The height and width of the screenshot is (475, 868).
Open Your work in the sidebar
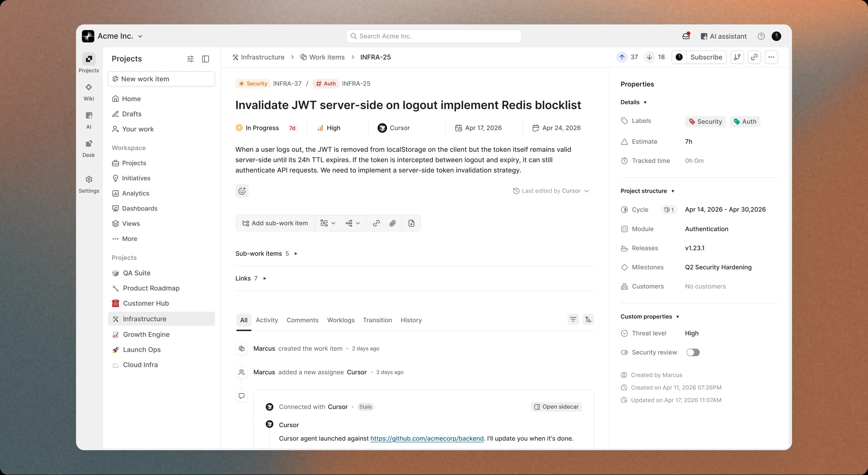[161, 129]
